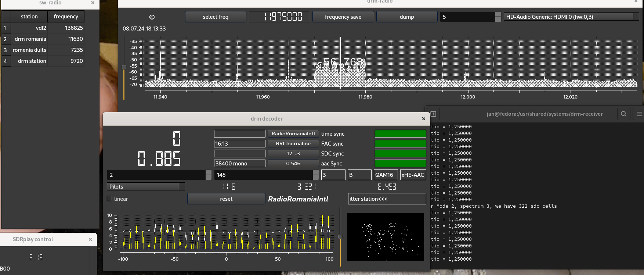
Task: Click the FAC sync green indicator
Action: pos(401,144)
